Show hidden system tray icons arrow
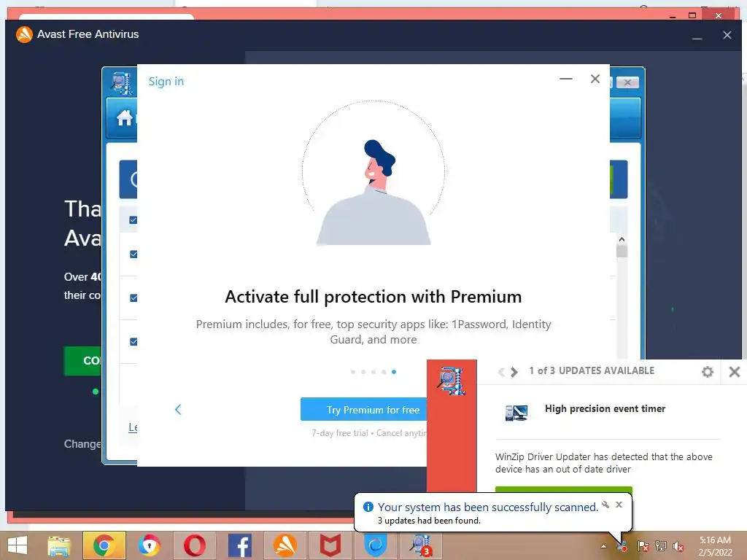 603,546
